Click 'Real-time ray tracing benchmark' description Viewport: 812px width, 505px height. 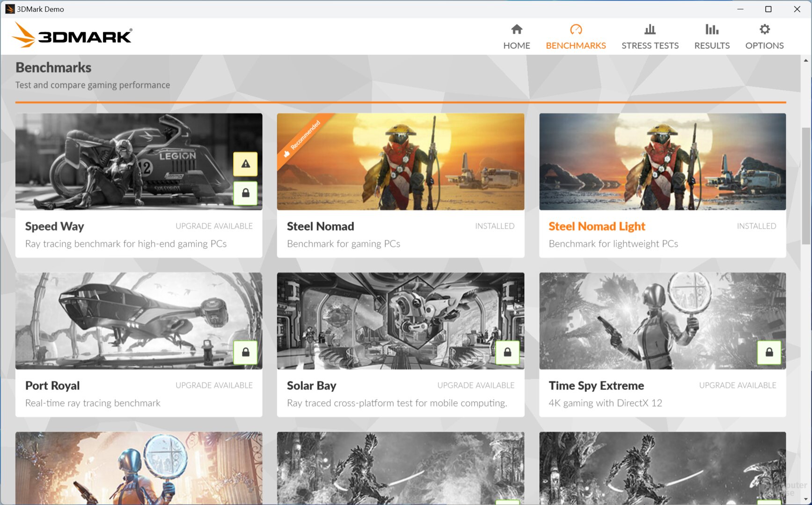coord(93,403)
